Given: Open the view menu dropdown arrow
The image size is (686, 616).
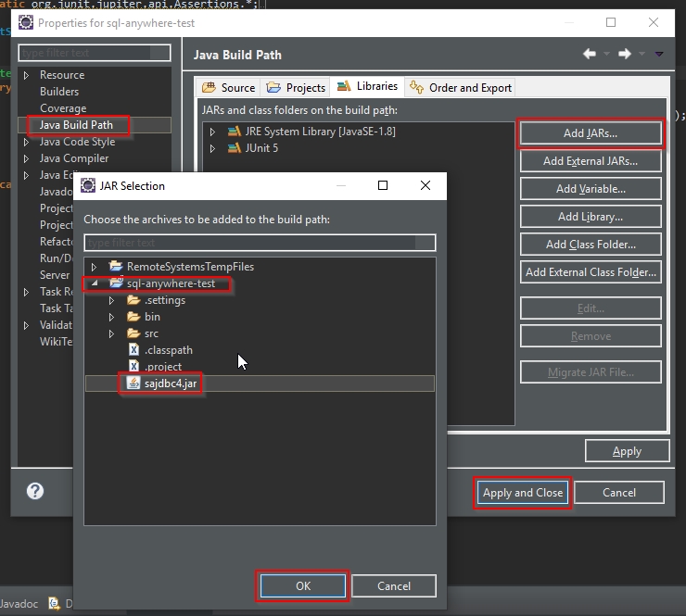Looking at the screenshot, I should point(659,55).
